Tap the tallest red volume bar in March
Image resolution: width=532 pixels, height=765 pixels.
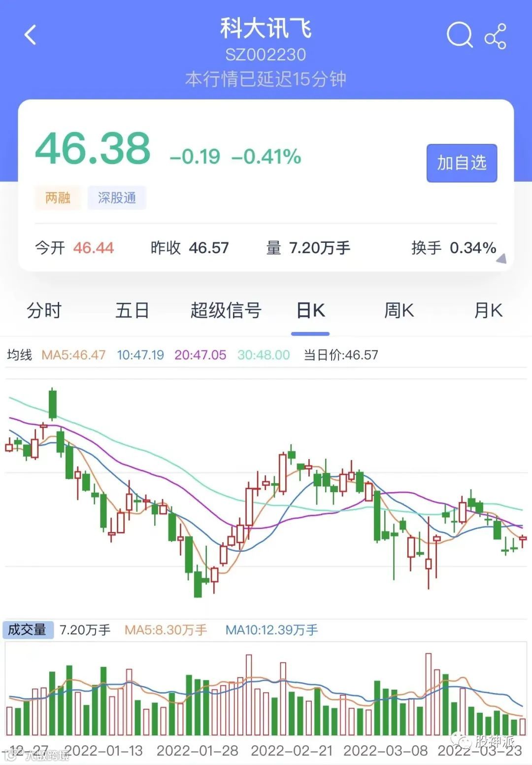[428, 694]
